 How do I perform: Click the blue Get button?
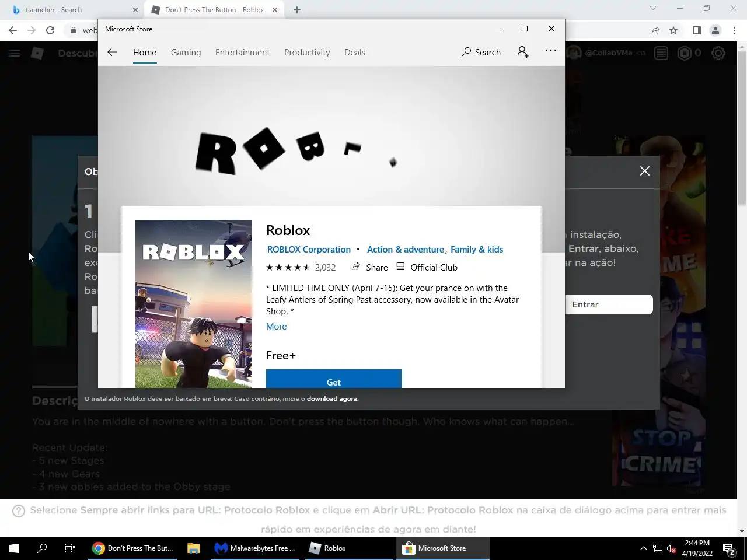[334, 379]
